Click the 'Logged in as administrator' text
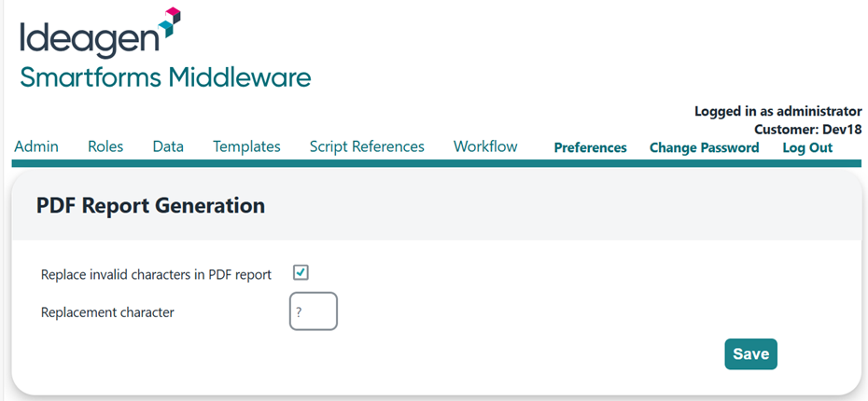 coord(777,111)
